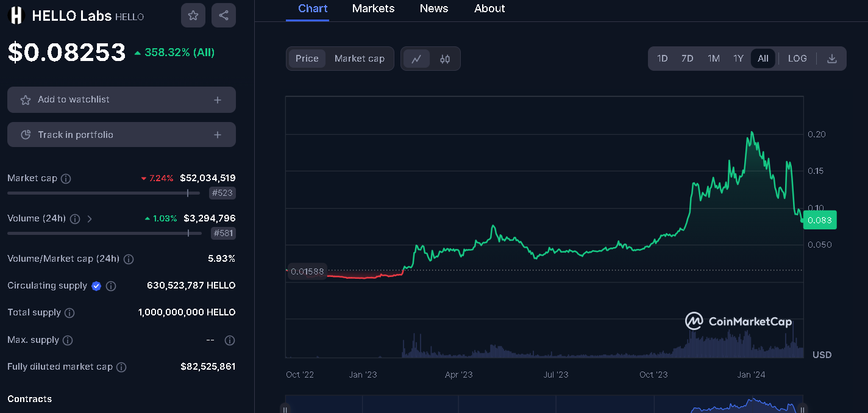The height and width of the screenshot is (413, 868).
Task: Switch to candlestick chart view
Action: [445, 59]
